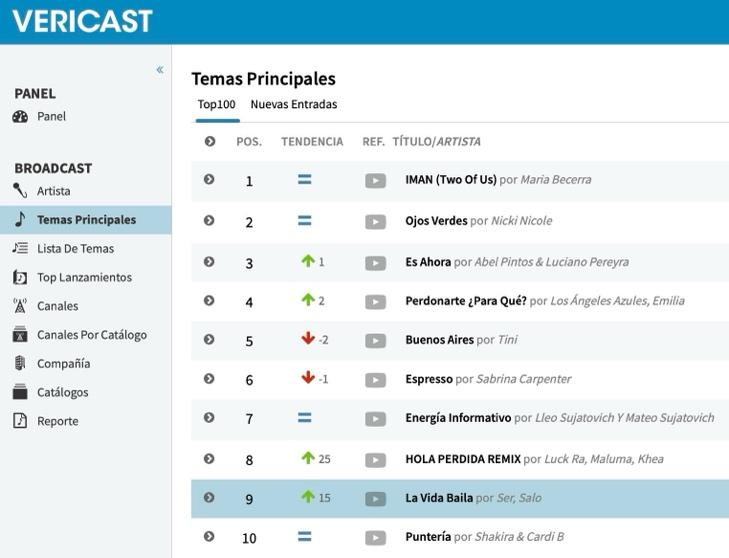The image size is (729, 558).
Task: Open Lista De Temas section
Action: (x=75, y=249)
